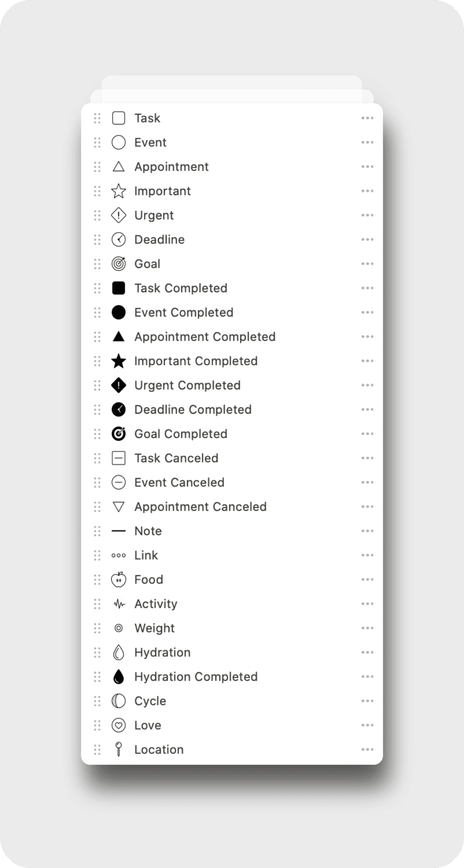
Task: Click the half-moon Cycle icon
Action: pos(118,701)
